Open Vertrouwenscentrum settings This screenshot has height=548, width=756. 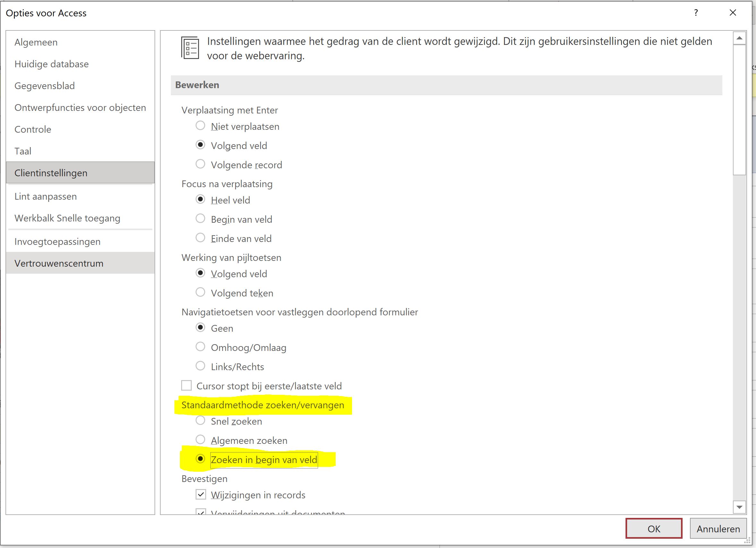tap(80, 263)
